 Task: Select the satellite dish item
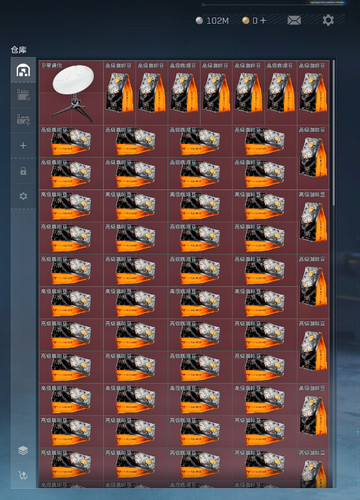click(x=71, y=93)
